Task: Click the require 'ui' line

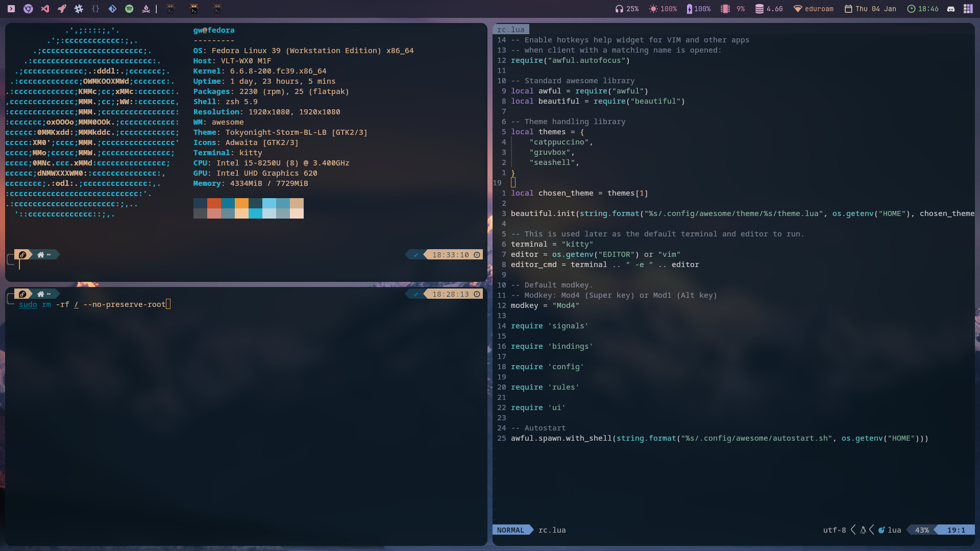Action: tap(538, 408)
